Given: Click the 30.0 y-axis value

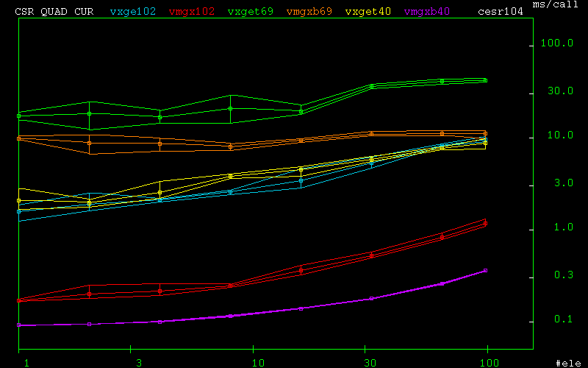Looking at the screenshot, I should pos(560,91).
